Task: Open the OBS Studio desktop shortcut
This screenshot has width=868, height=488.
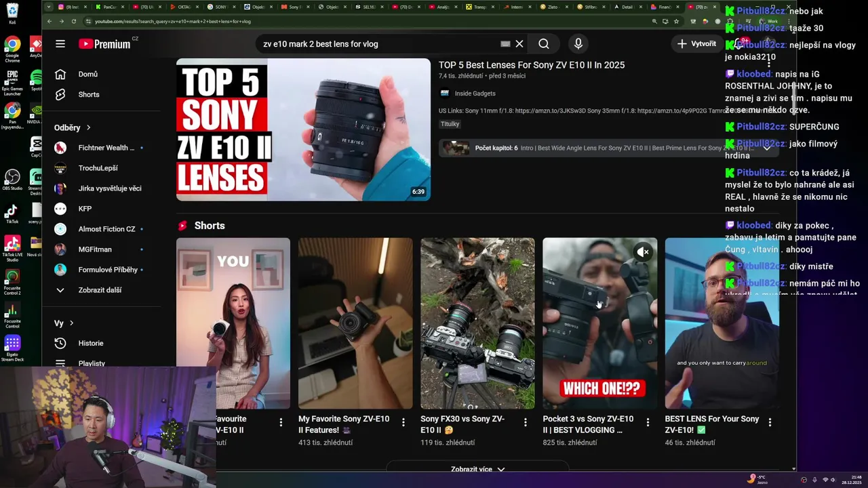Action: point(12,180)
